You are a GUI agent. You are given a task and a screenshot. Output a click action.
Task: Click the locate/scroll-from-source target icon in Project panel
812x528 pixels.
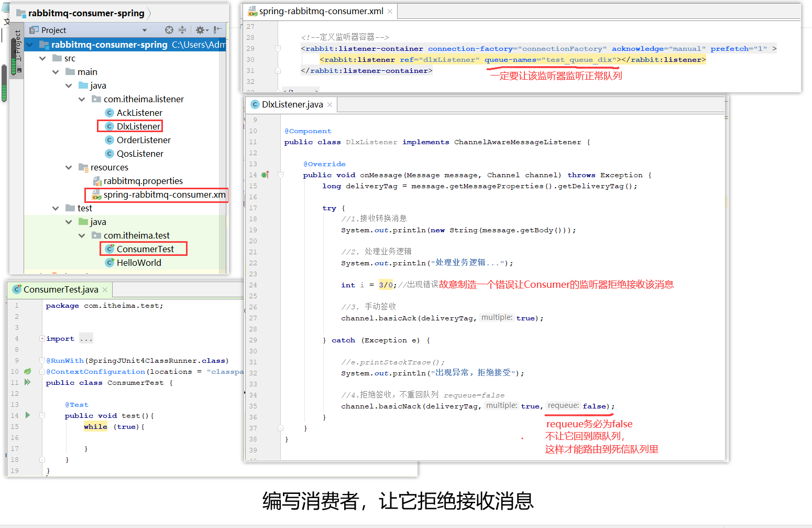[169, 30]
